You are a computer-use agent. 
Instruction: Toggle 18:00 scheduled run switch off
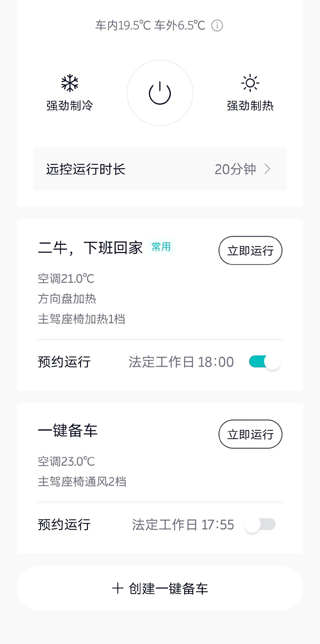[265, 362]
